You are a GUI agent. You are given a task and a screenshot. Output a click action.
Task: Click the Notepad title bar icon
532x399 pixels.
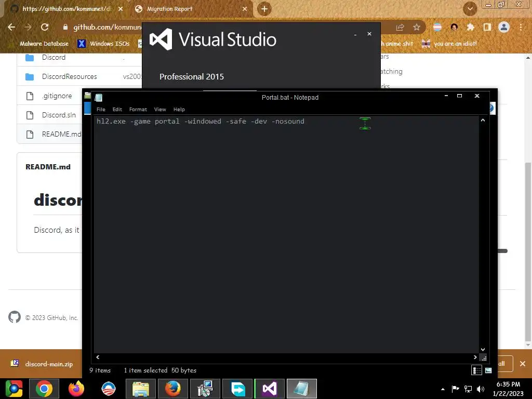click(99, 98)
